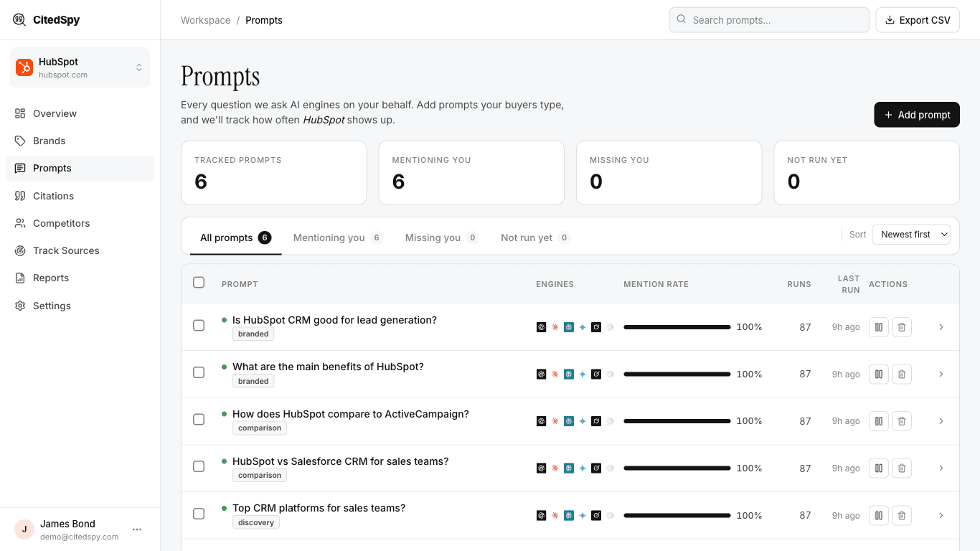
Task: Click the discovery tag under Top CRM platforms
Action: [256, 522]
